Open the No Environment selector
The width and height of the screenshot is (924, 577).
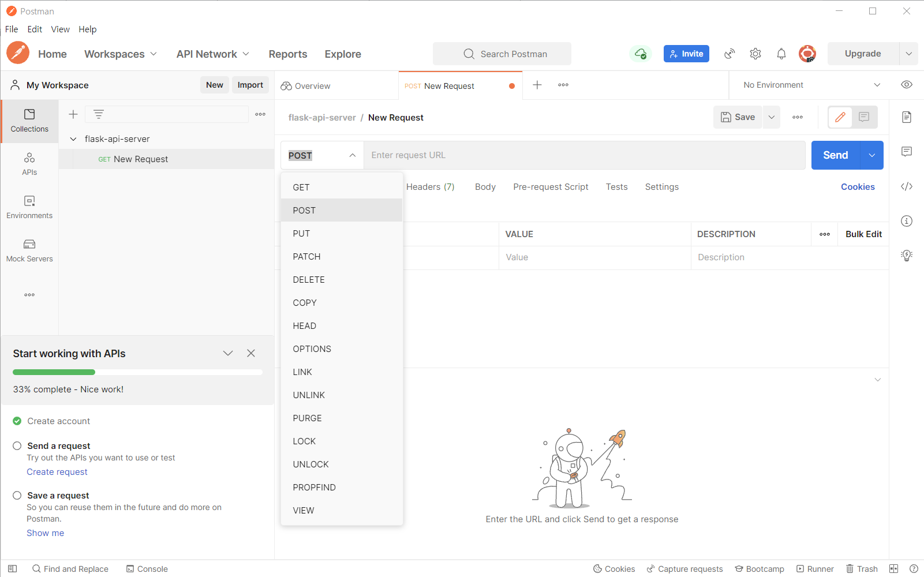click(812, 85)
